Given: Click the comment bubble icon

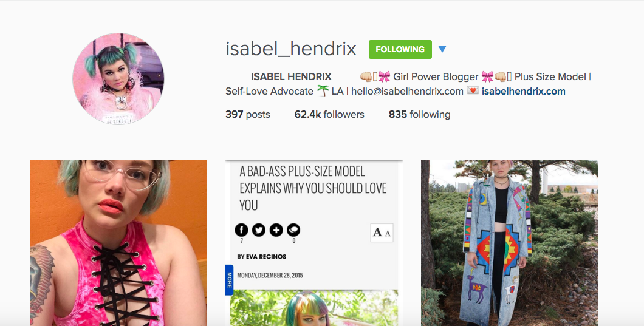Looking at the screenshot, I should point(293,230).
